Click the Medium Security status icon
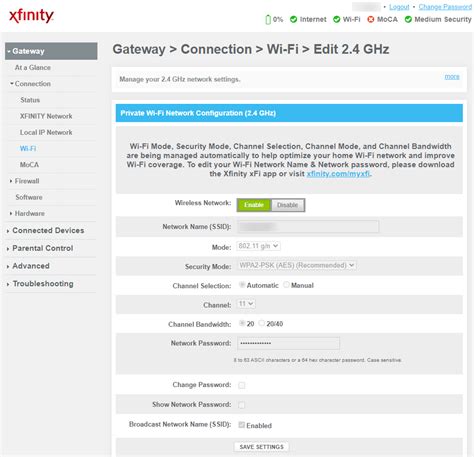 (x=408, y=19)
